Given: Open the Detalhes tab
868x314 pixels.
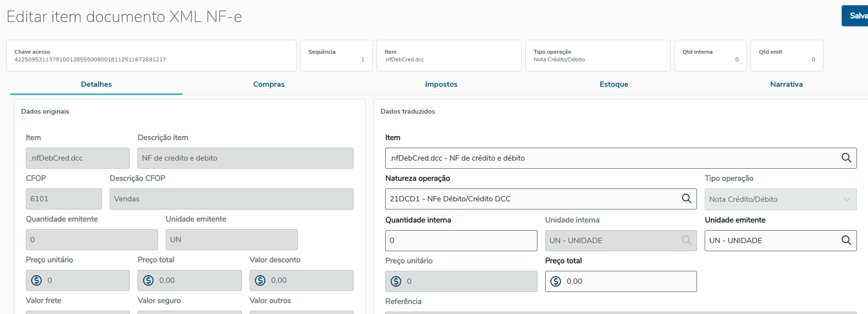Looking at the screenshot, I should pyautogui.click(x=96, y=84).
